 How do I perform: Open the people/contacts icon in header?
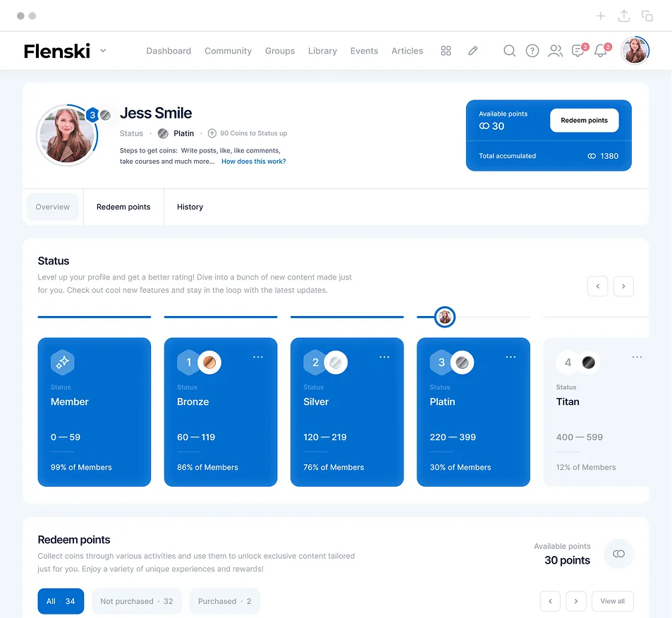pyautogui.click(x=556, y=51)
